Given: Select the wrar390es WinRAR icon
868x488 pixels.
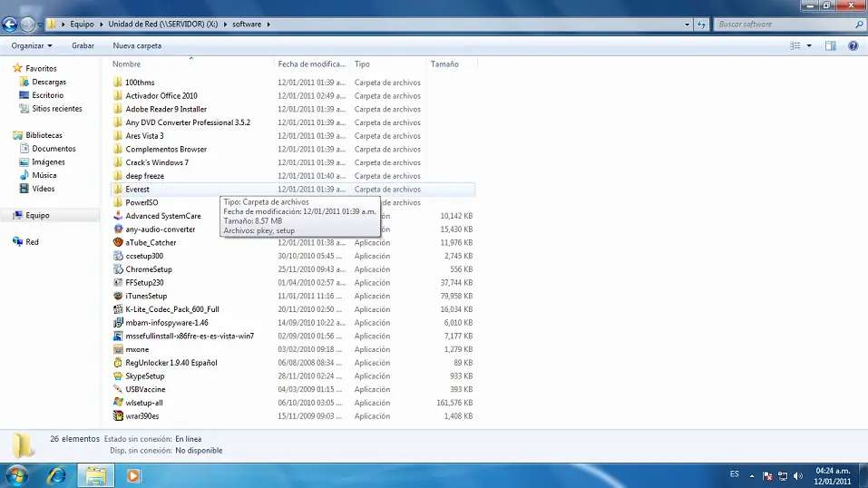Looking at the screenshot, I should (x=118, y=415).
